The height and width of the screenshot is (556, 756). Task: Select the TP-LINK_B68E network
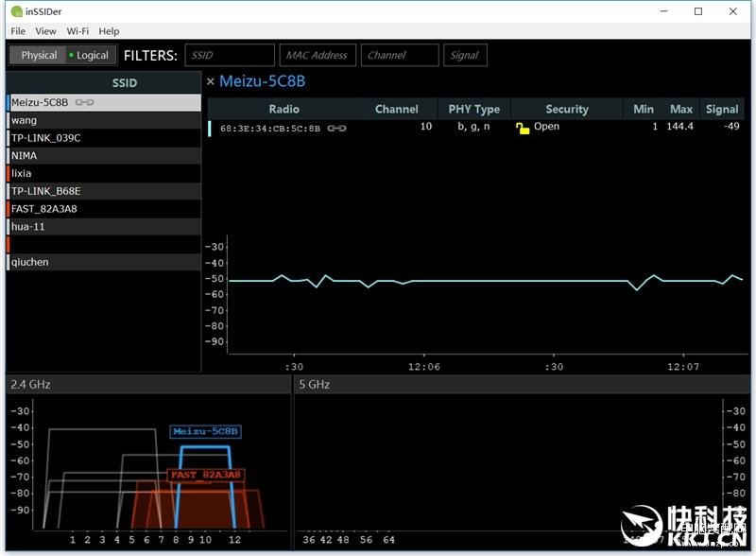click(104, 191)
